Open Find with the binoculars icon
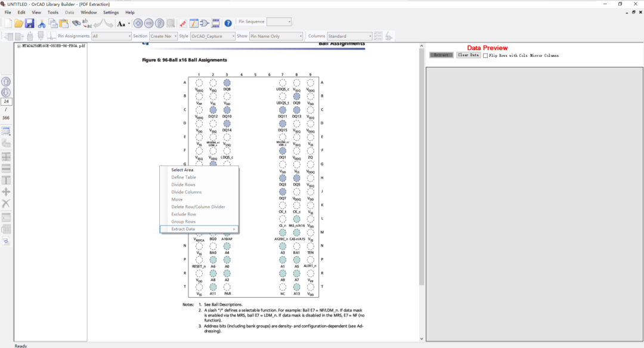The height and width of the screenshot is (348, 644). [76, 23]
